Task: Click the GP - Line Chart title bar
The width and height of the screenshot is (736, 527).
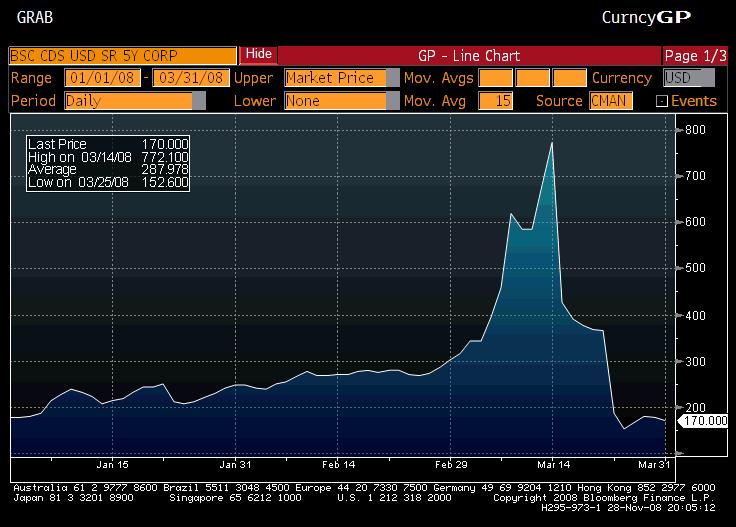Action: [x=469, y=56]
